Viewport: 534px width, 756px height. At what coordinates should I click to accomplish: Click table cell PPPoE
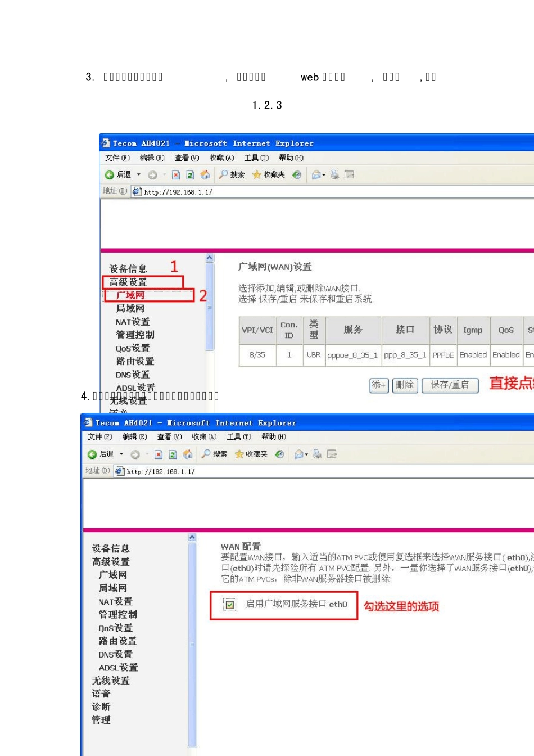(443, 355)
